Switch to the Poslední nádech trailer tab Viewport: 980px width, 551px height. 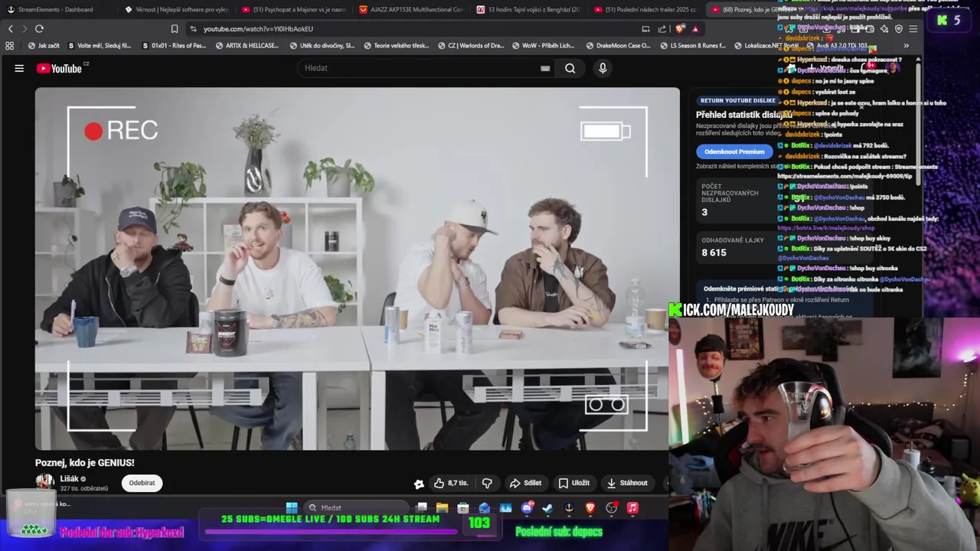(645, 9)
